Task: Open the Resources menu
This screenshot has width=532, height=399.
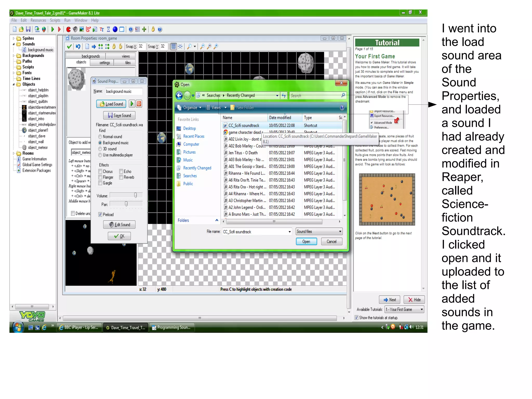Action: click(38, 20)
